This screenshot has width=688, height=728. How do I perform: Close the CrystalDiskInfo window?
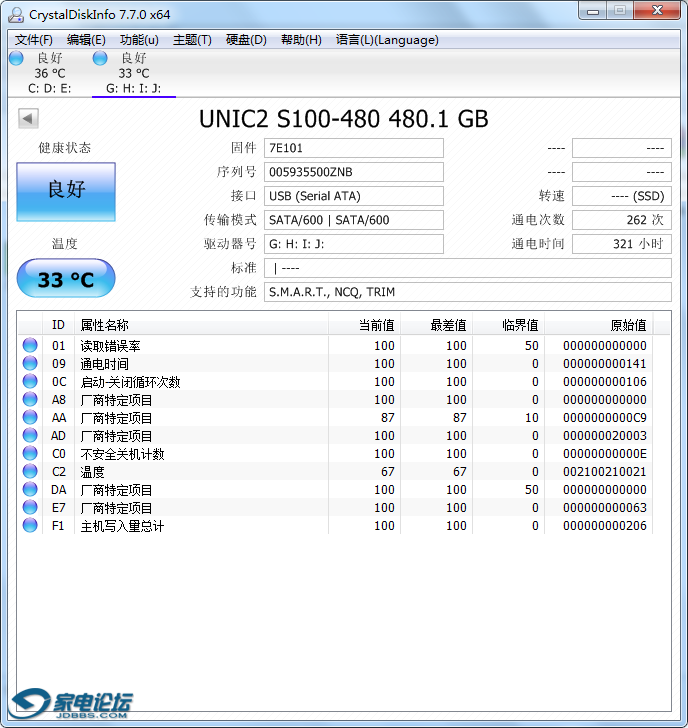tap(658, 11)
